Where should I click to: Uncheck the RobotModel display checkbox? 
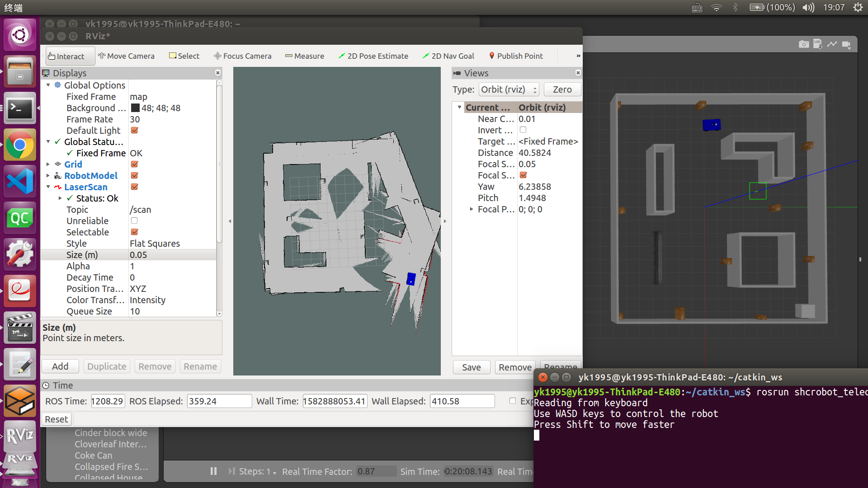pyautogui.click(x=134, y=176)
